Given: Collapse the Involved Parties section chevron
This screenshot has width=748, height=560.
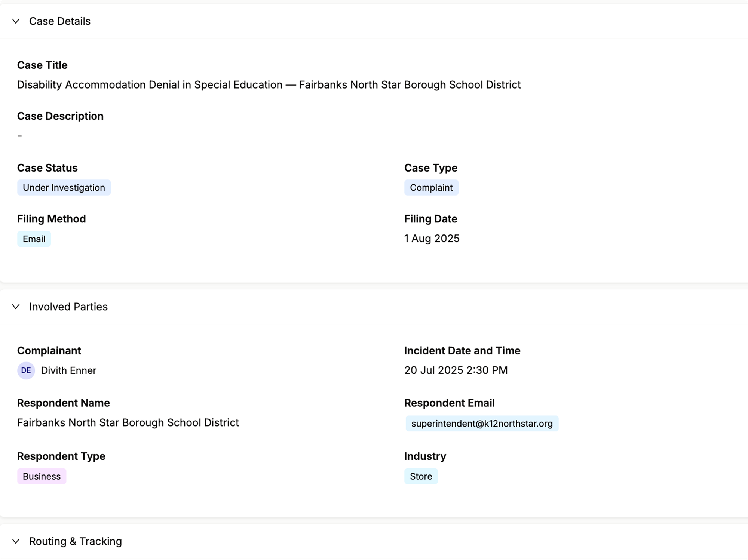Looking at the screenshot, I should coord(16,307).
